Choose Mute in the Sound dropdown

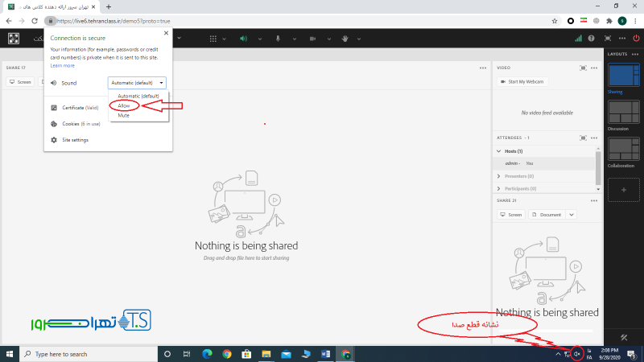(x=124, y=115)
